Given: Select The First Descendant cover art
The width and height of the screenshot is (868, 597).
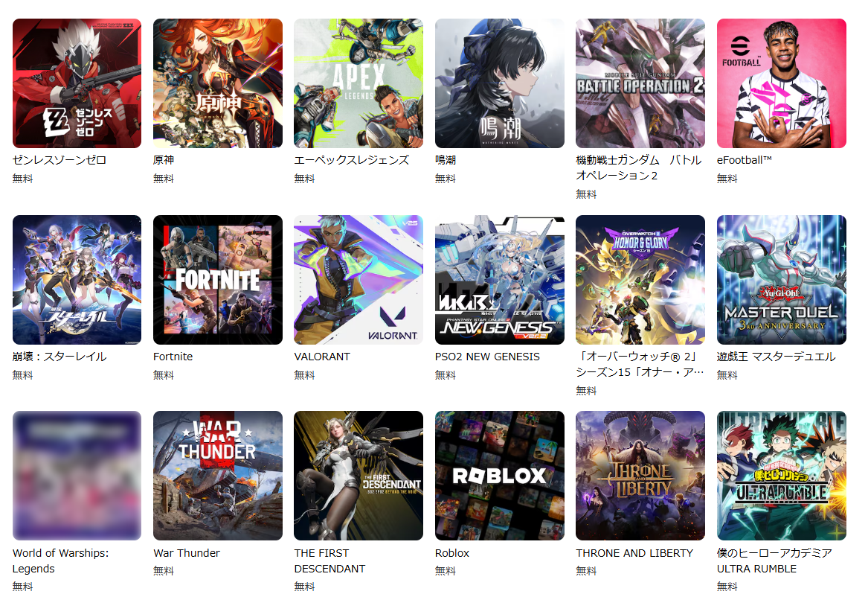Looking at the screenshot, I should point(359,476).
